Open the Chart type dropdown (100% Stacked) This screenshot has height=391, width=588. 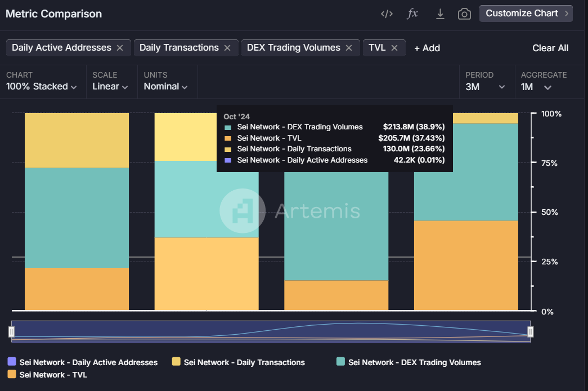(x=41, y=87)
